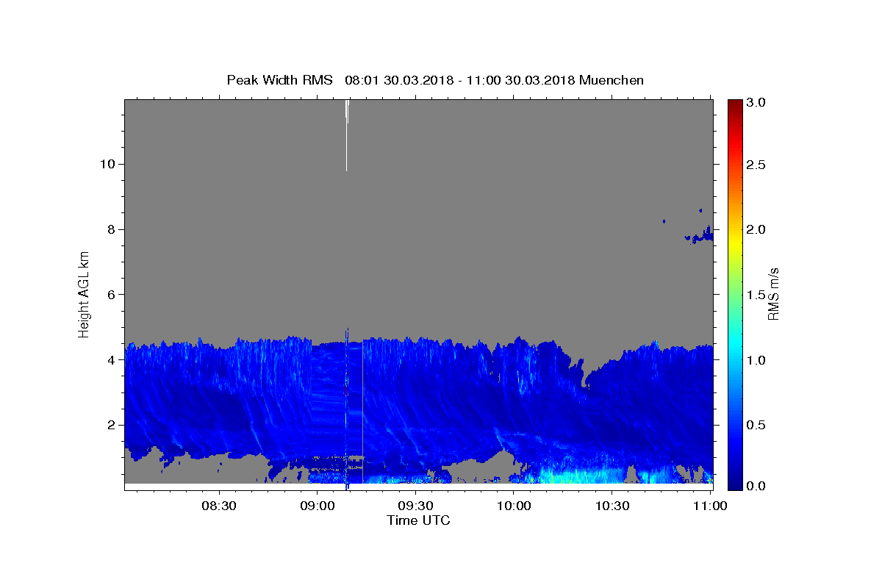
Task: Click the height tick label 10
Action: pos(109,164)
